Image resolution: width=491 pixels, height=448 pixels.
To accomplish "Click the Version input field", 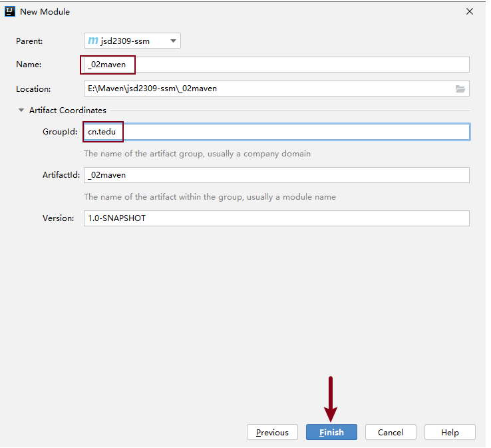I will point(277,218).
